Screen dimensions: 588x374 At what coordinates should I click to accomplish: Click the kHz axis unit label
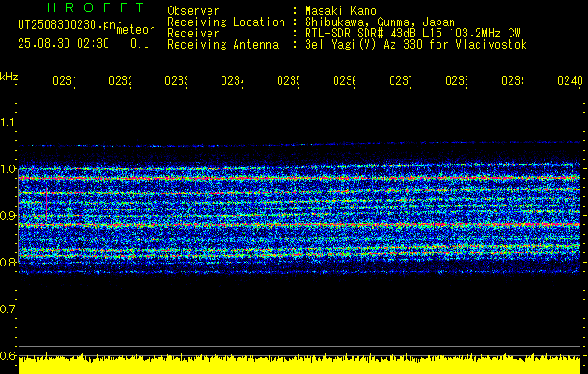tap(9, 78)
